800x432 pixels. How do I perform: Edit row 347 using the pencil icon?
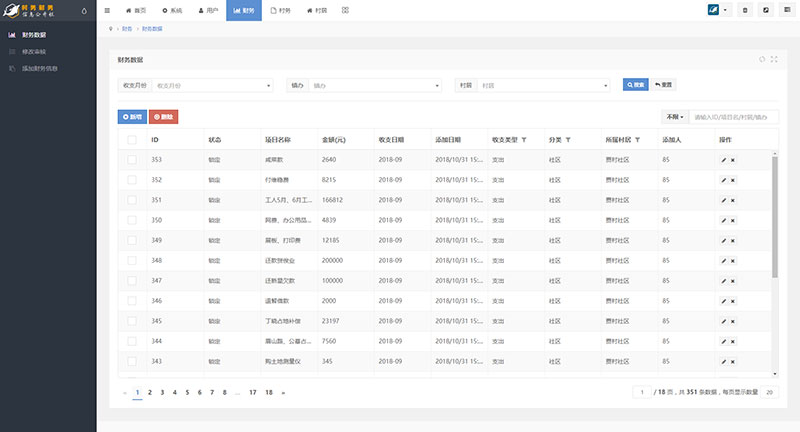[723, 281]
